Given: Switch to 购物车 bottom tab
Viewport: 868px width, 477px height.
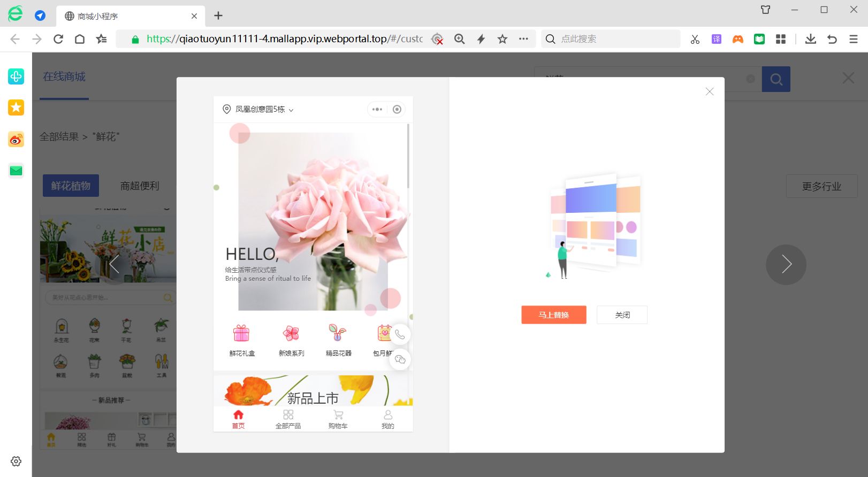Looking at the screenshot, I should pos(338,419).
